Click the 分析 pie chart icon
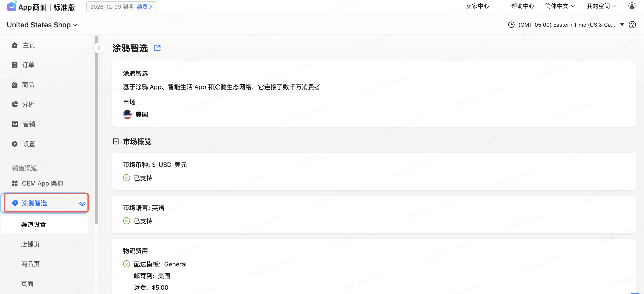This screenshot has height=294, width=644. [15, 104]
